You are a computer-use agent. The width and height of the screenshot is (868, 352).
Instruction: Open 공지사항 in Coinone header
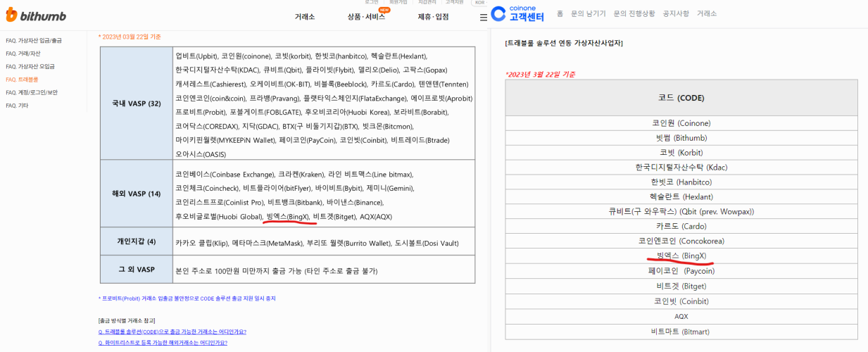point(676,13)
